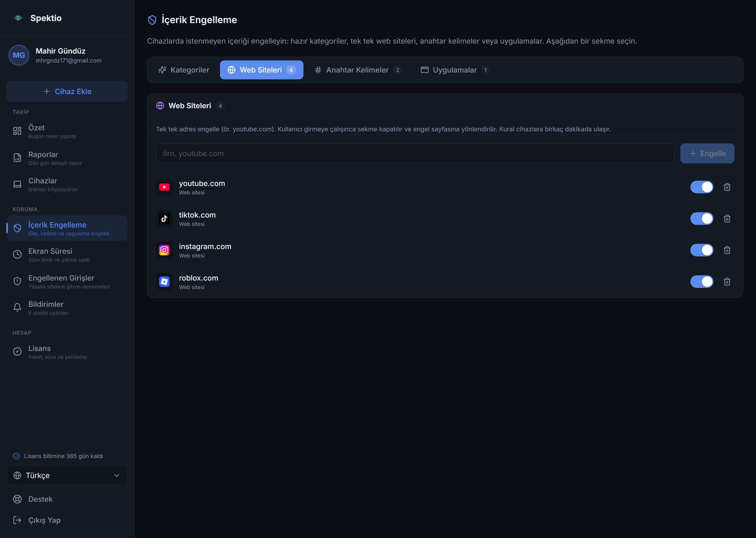Click the Lisans badge check icon
Viewport: 756px width, 538px height.
click(17, 351)
